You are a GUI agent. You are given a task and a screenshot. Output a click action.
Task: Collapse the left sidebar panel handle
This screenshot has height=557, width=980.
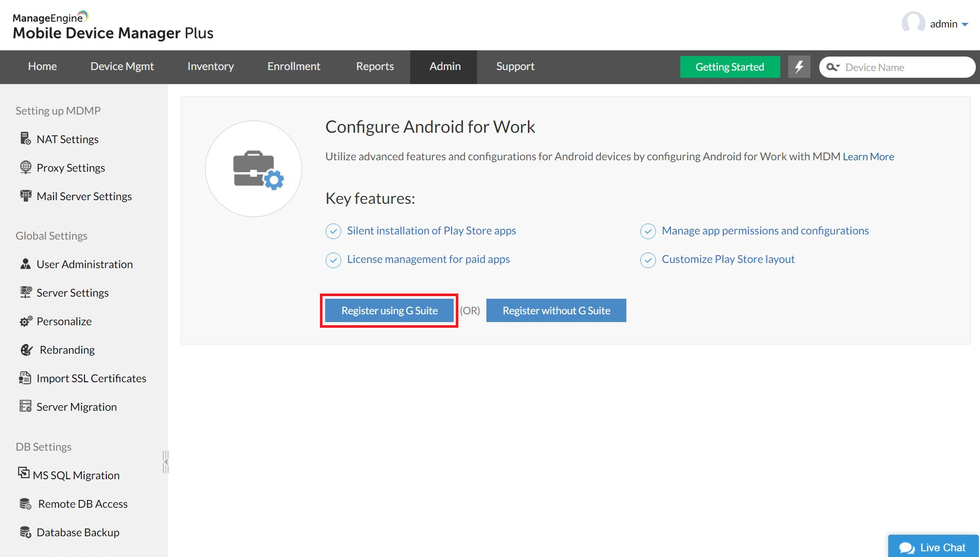[165, 462]
